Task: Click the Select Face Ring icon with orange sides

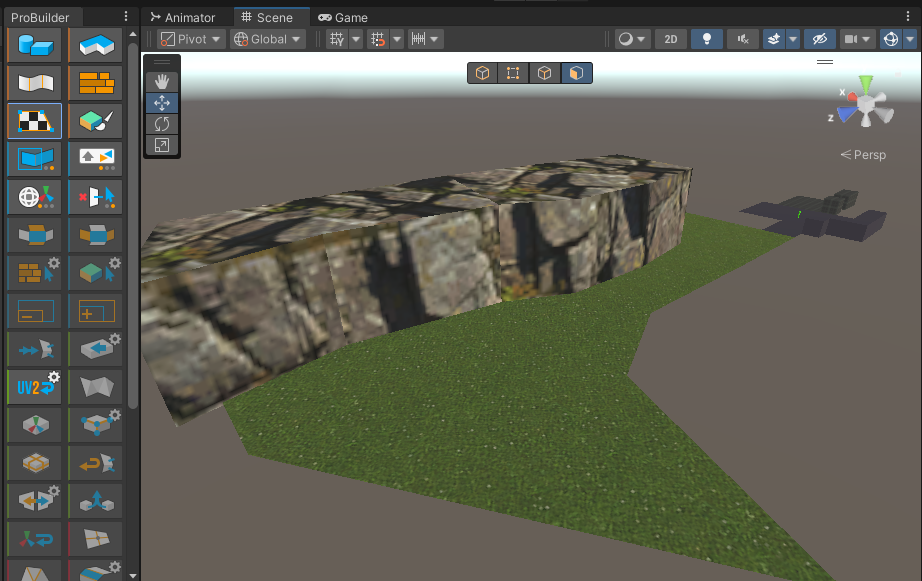Action: (x=96, y=235)
